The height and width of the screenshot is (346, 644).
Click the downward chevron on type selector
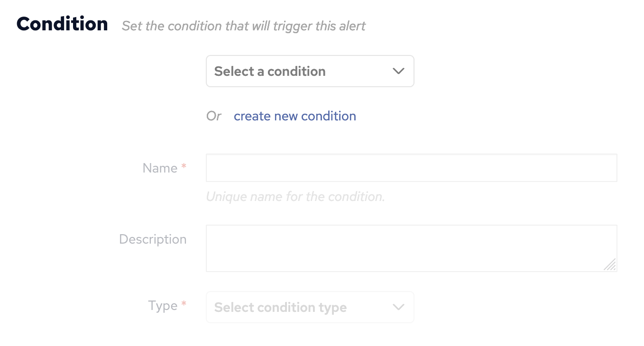pos(398,307)
